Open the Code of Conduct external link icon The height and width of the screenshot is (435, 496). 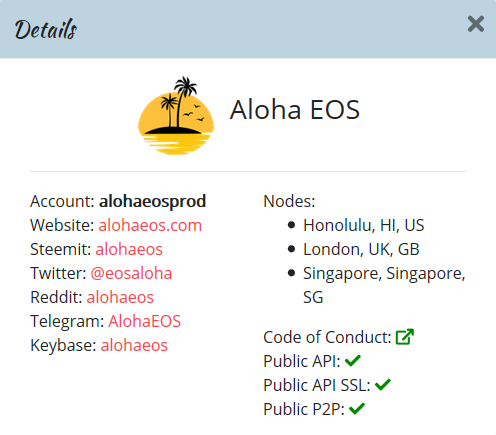405,337
